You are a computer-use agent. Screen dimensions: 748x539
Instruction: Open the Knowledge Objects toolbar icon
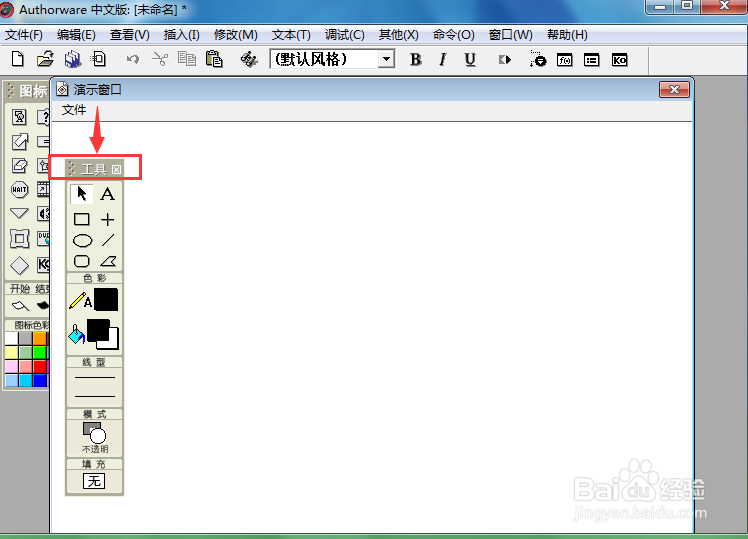point(619,60)
